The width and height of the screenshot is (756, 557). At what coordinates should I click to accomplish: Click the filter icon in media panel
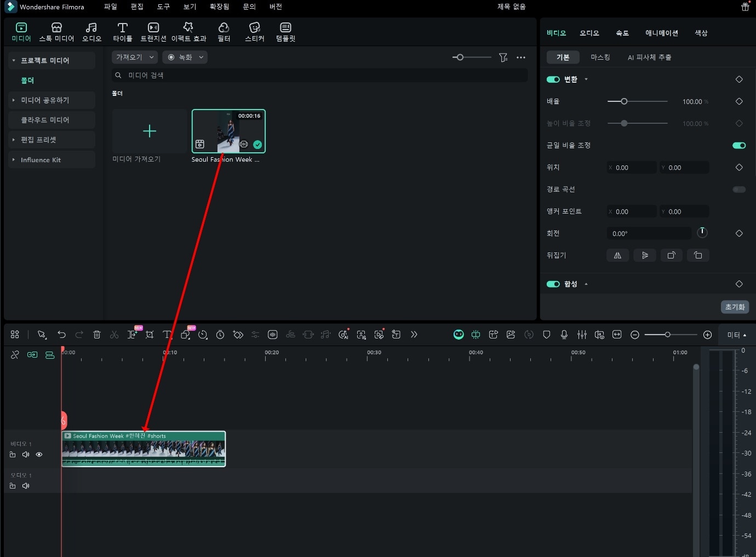503,58
